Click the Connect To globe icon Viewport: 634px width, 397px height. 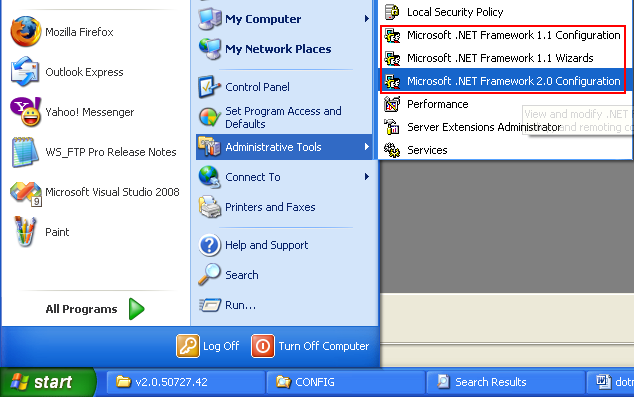209,177
